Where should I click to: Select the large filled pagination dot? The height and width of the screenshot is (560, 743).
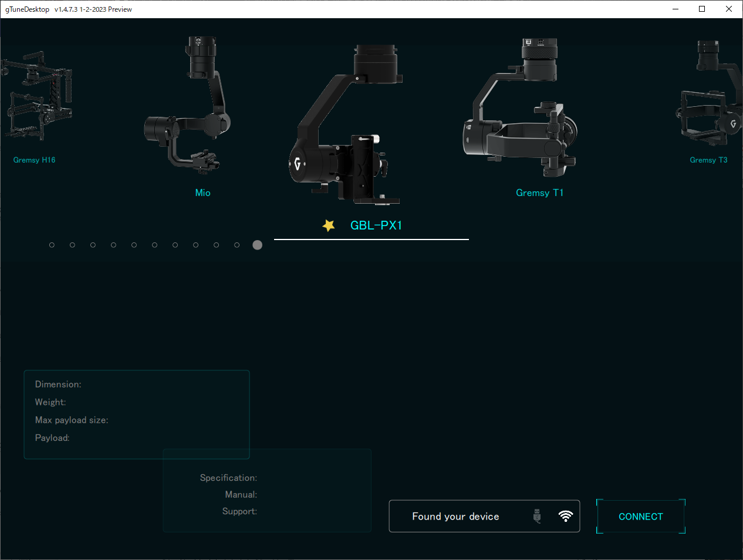pyautogui.click(x=257, y=245)
